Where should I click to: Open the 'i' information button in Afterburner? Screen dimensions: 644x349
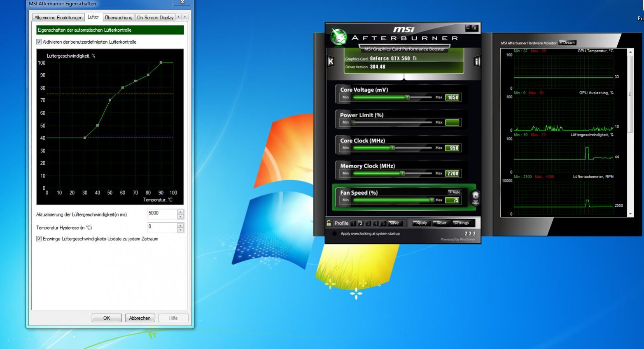tap(477, 62)
